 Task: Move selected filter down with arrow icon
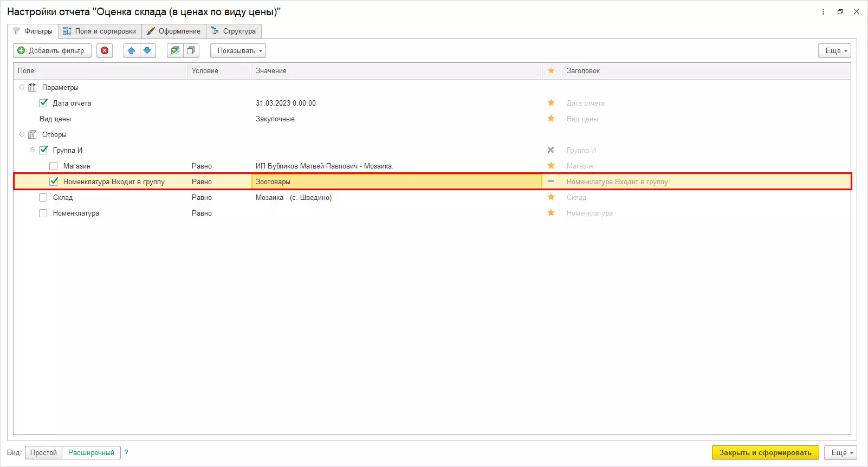click(147, 51)
